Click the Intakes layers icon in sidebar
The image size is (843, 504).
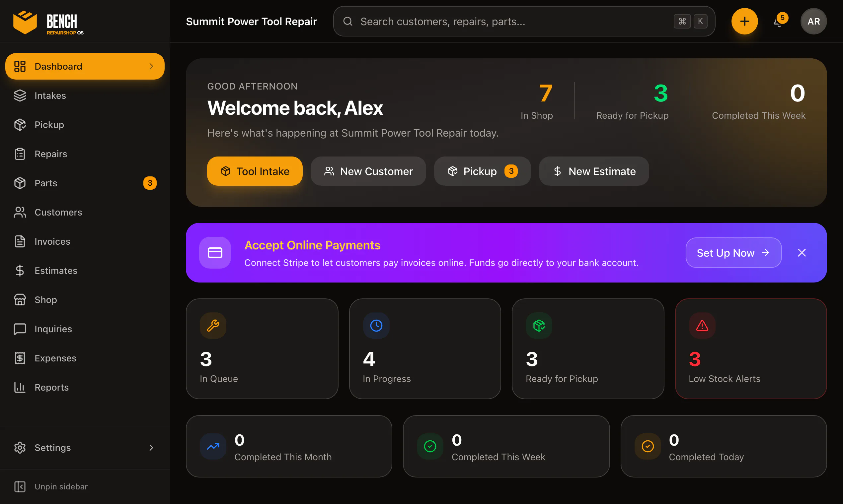(20, 95)
